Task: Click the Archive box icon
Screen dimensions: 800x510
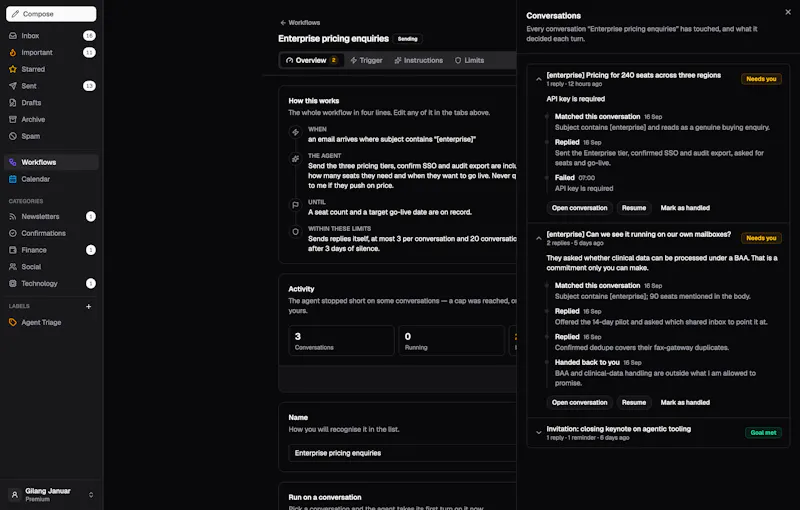Action: tap(13, 119)
